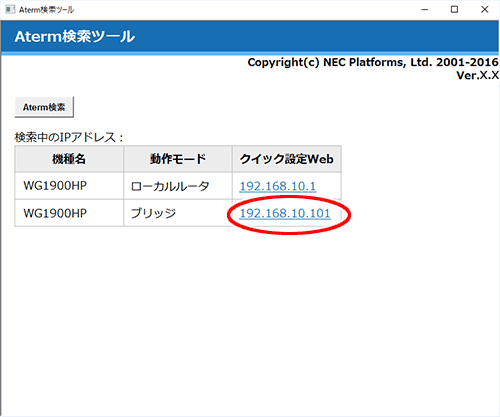500x417 pixels.
Task: Minimize the Aterm検索ツール window
Action: pos(424,10)
